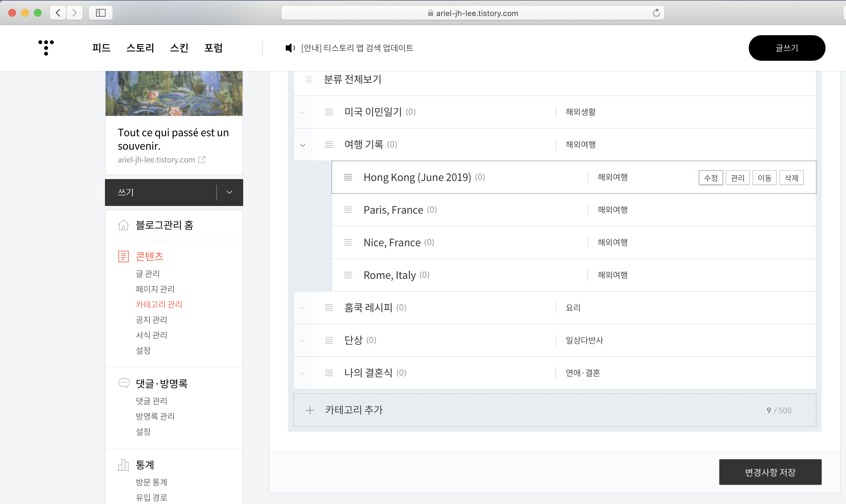The height and width of the screenshot is (504, 846).
Task: Grab drag handle of Rome, Italy row
Action: [348, 275]
